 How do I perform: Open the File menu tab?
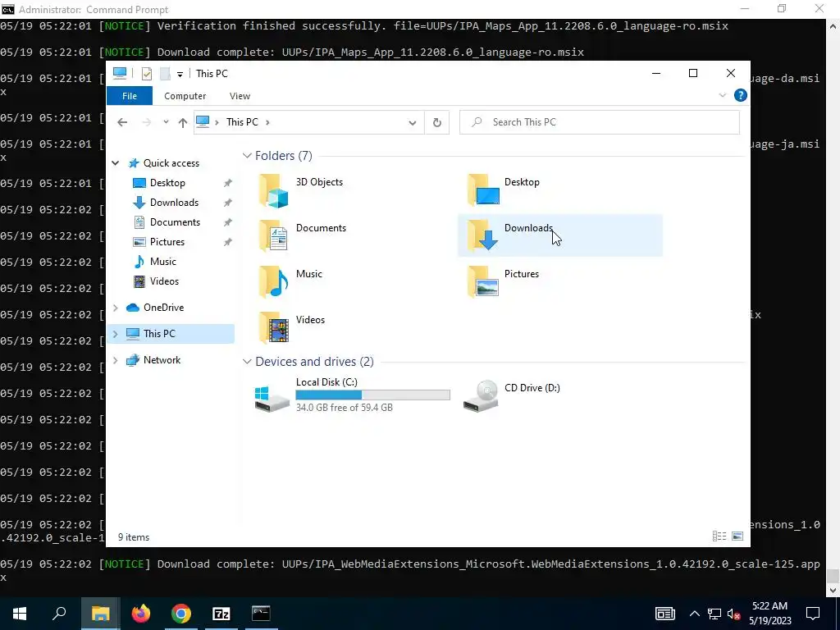coord(130,96)
